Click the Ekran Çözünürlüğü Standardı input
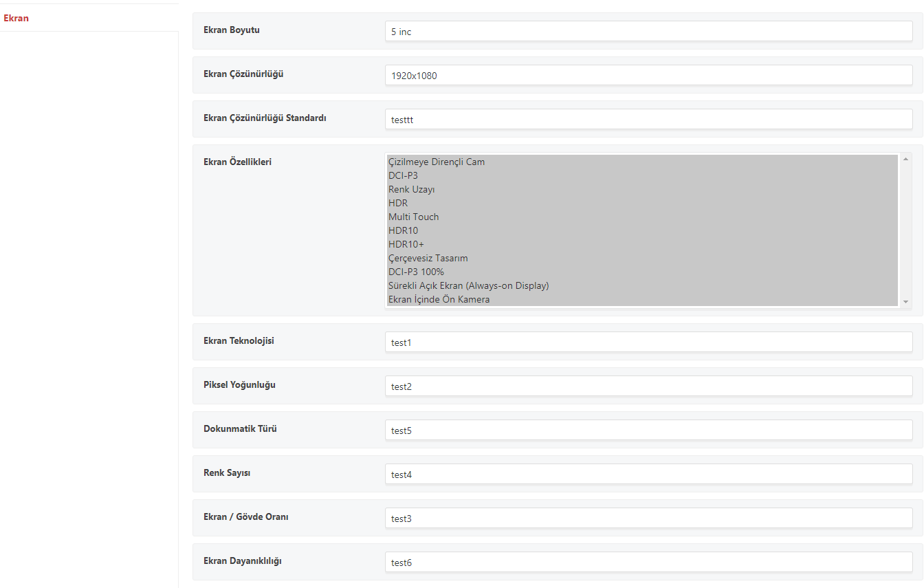Viewport: 924px width, 588px height. (x=648, y=119)
